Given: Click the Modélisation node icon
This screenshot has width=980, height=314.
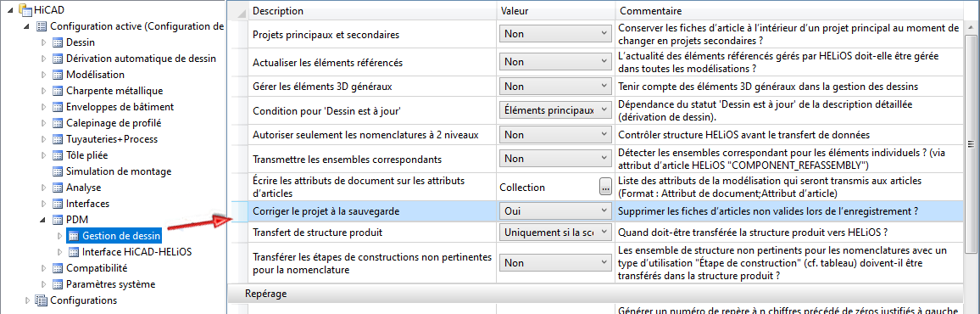Looking at the screenshot, I should pyautogui.click(x=58, y=75).
